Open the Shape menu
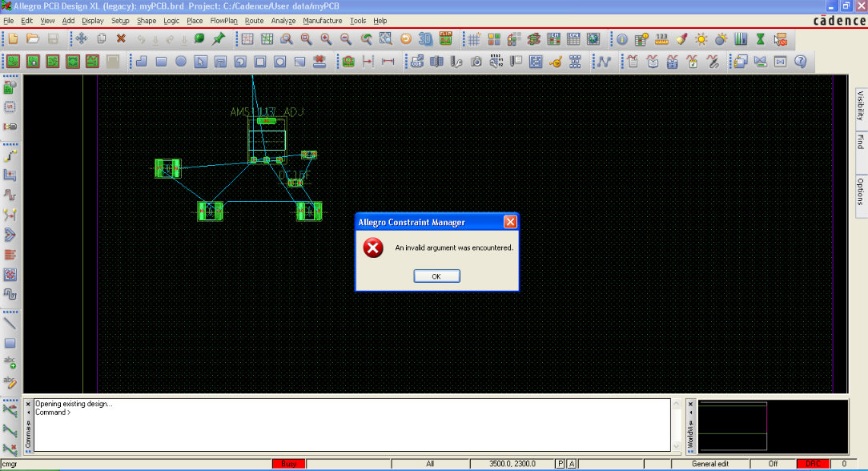This screenshot has height=471, width=868. coord(147,21)
